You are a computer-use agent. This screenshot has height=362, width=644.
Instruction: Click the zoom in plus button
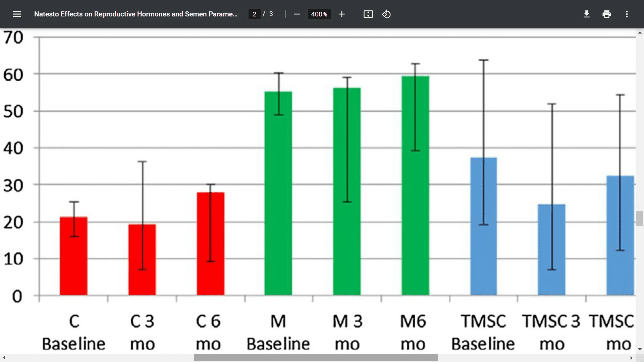[341, 14]
